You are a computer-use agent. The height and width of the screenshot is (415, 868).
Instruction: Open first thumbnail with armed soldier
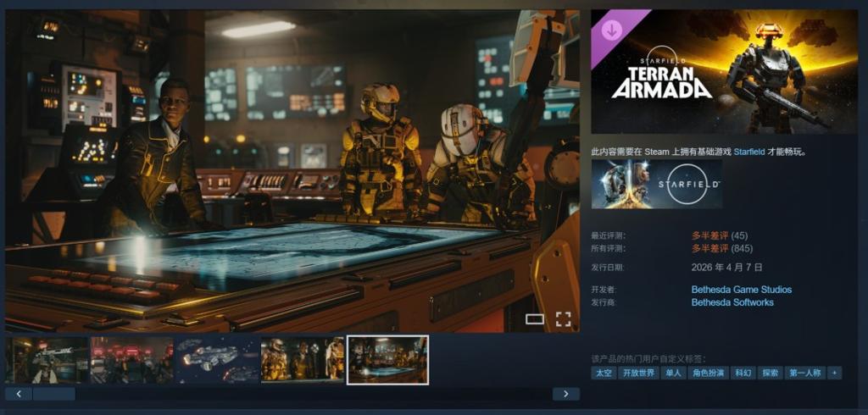coord(47,360)
